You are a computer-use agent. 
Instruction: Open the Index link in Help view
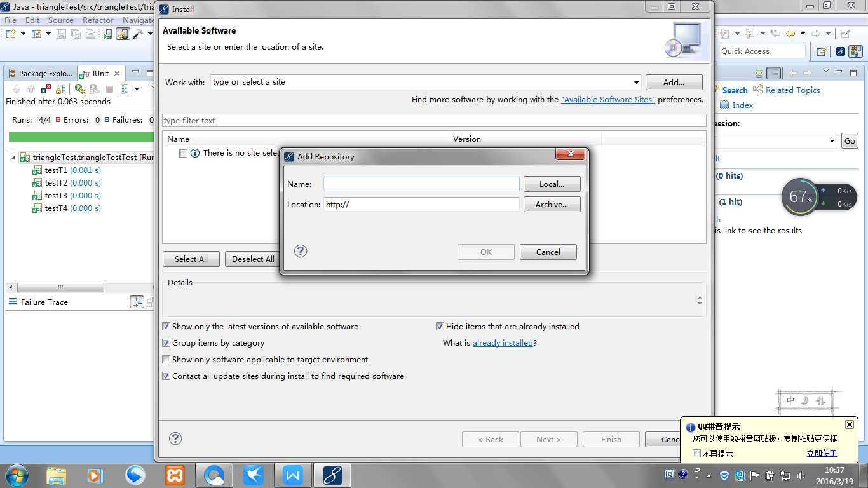(x=743, y=105)
